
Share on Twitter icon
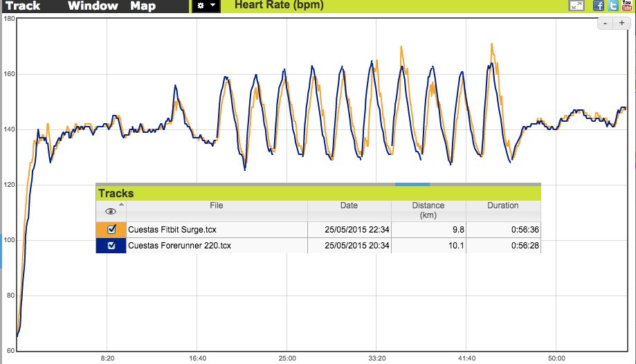pos(613,6)
